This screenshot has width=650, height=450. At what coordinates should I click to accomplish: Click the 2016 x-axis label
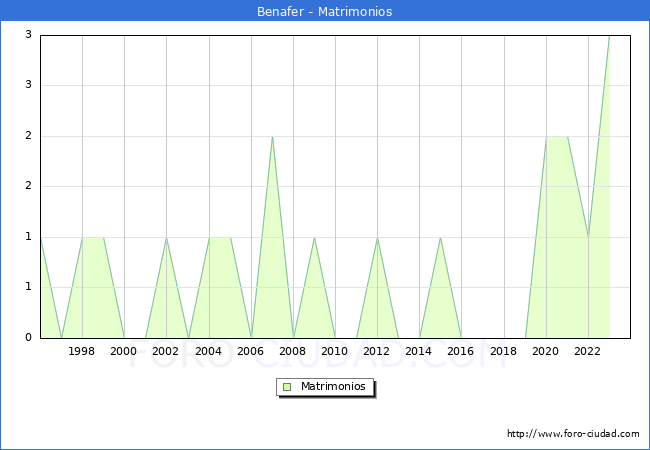[461, 351]
